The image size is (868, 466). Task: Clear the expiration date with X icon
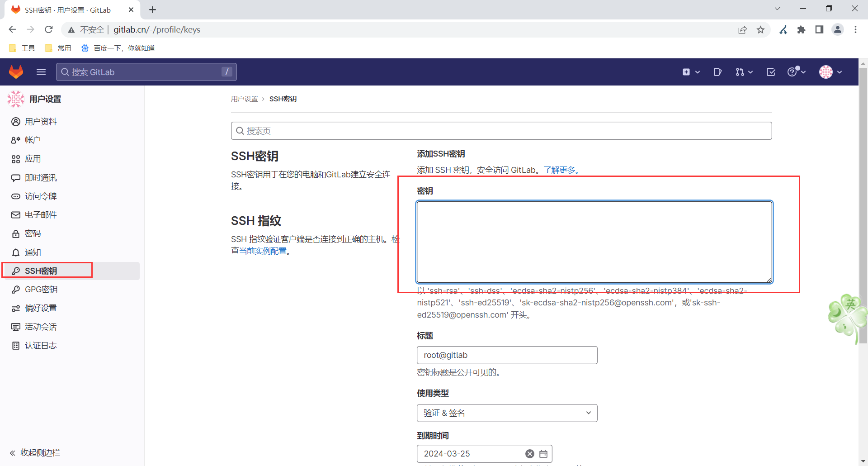click(530, 454)
